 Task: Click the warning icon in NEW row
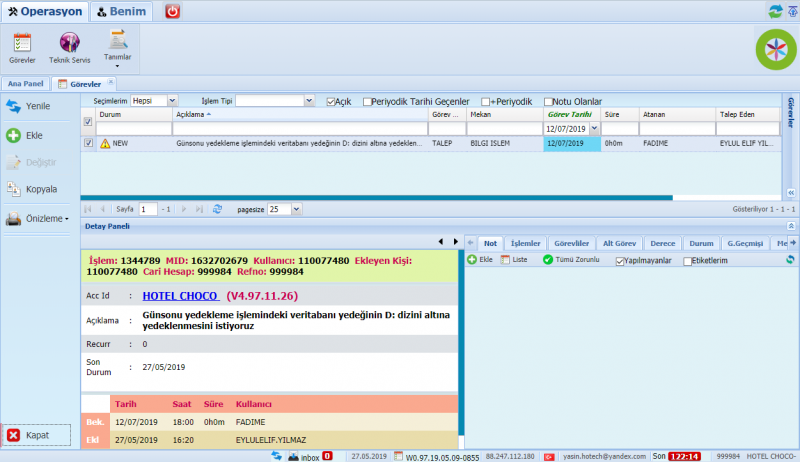point(105,143)
